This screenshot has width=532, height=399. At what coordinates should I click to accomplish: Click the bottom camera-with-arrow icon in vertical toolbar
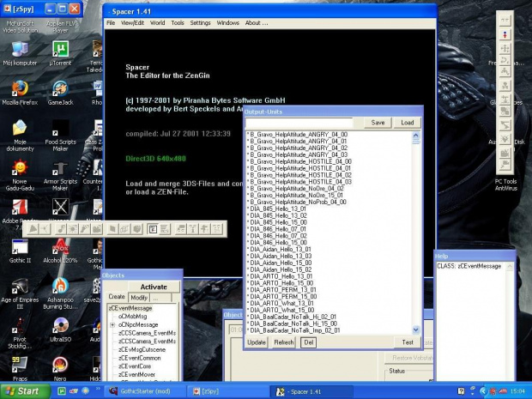[505, 165]
